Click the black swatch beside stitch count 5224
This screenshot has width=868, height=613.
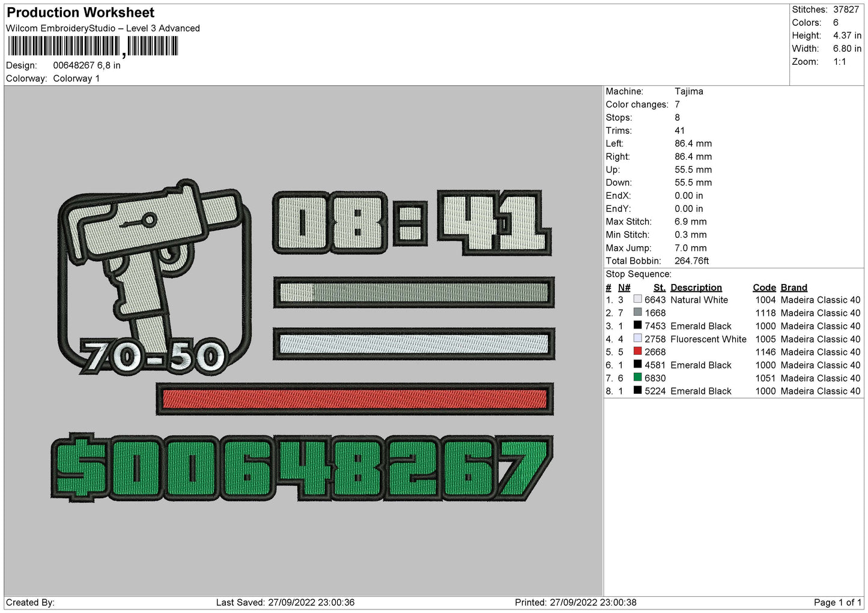tap(637, 390)
